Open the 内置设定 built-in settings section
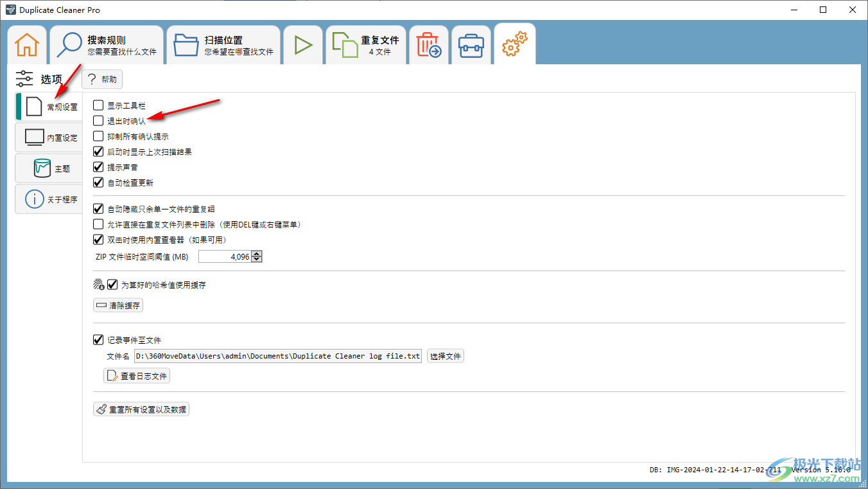 point(50,138)
